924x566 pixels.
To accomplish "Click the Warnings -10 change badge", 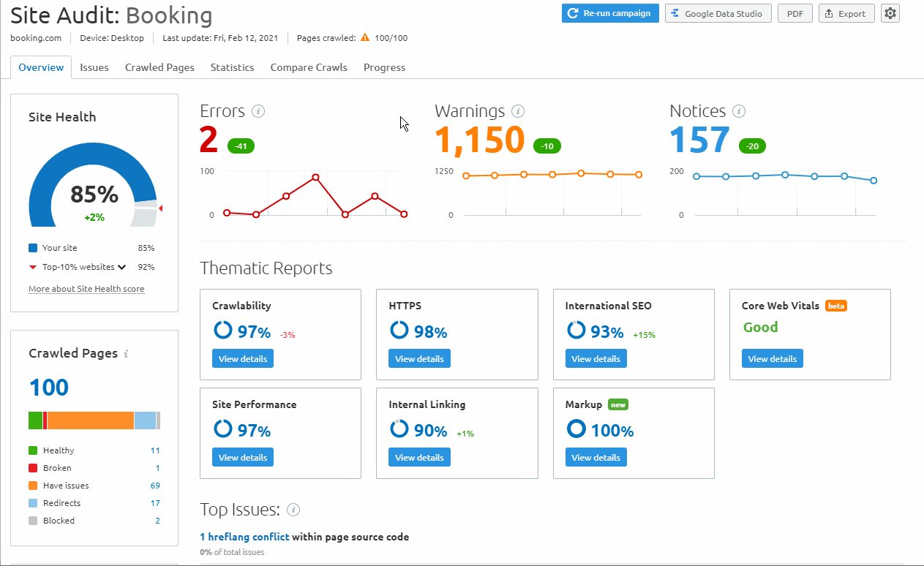I will [547, 146].
